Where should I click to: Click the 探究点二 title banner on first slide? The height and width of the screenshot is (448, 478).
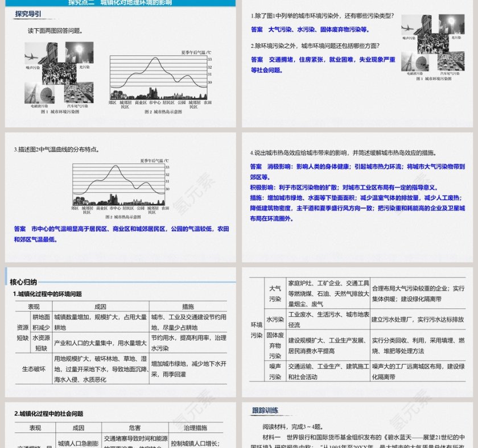119,3
